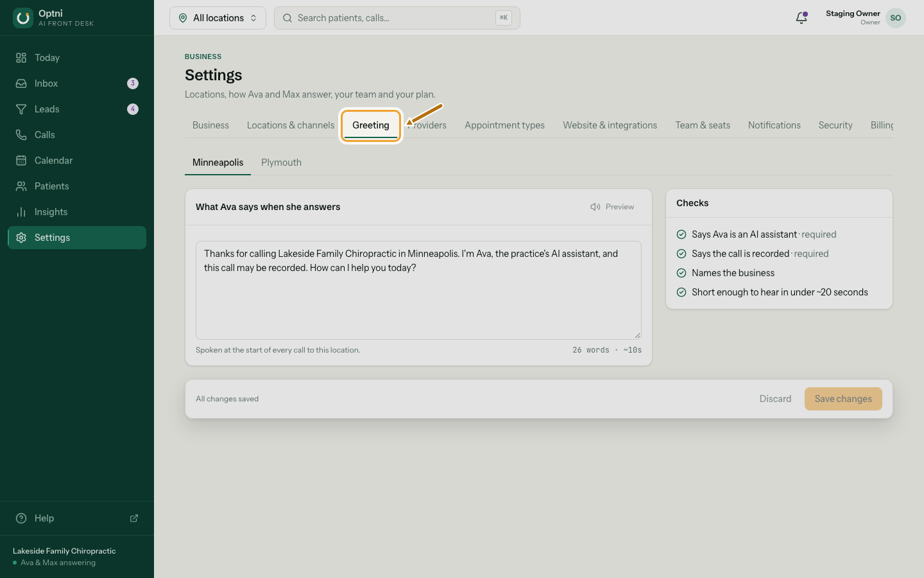Click the Save changes button
Image resolution: width=924 pixels, height=578 pixels.
click(x=843, y=399)
